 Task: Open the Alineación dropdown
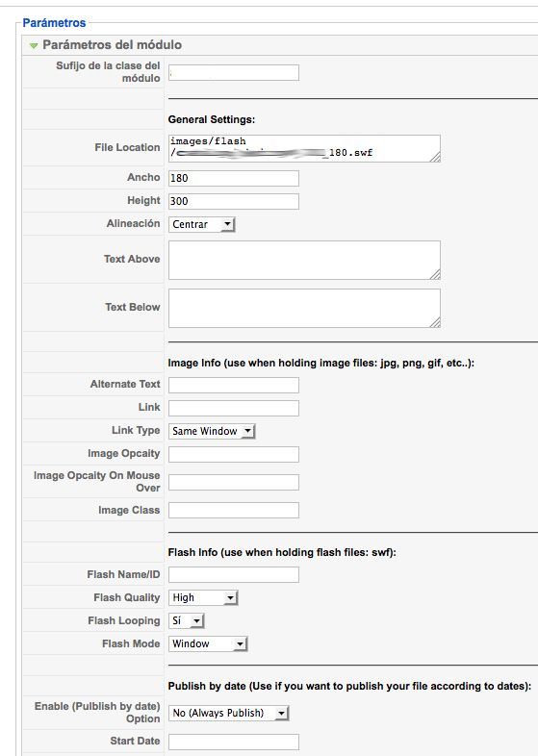[x=202, y=224]
